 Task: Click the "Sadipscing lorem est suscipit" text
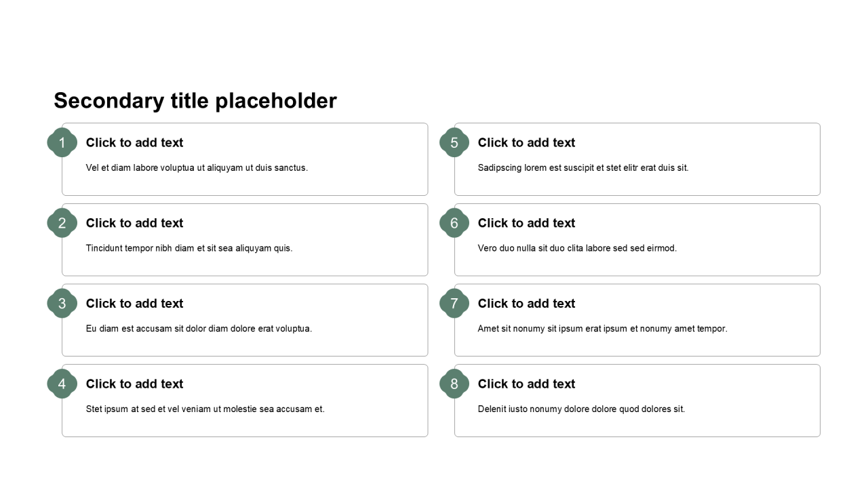pyautogui.click(x=583, y=167)
